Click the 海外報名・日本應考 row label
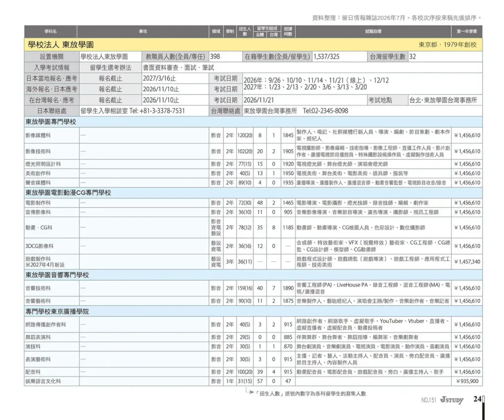Viewport: 504px width, 420px height. [x=52, y=89]
